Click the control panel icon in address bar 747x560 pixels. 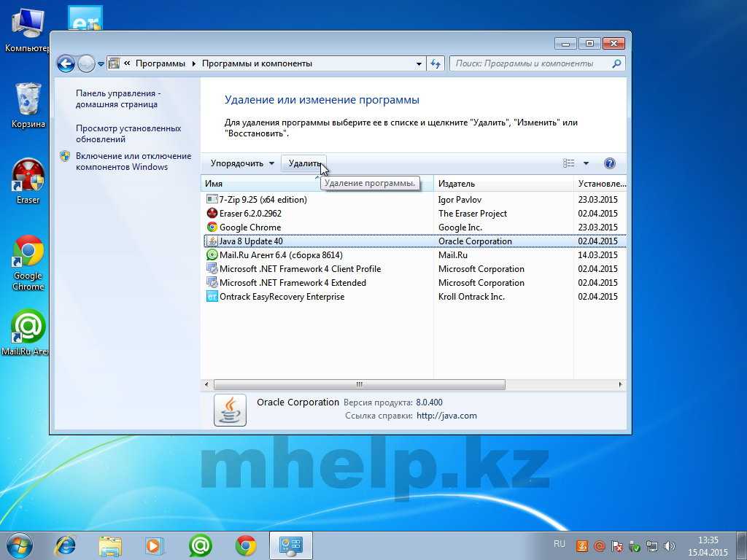pyautogui.click(x=115, y=63)
